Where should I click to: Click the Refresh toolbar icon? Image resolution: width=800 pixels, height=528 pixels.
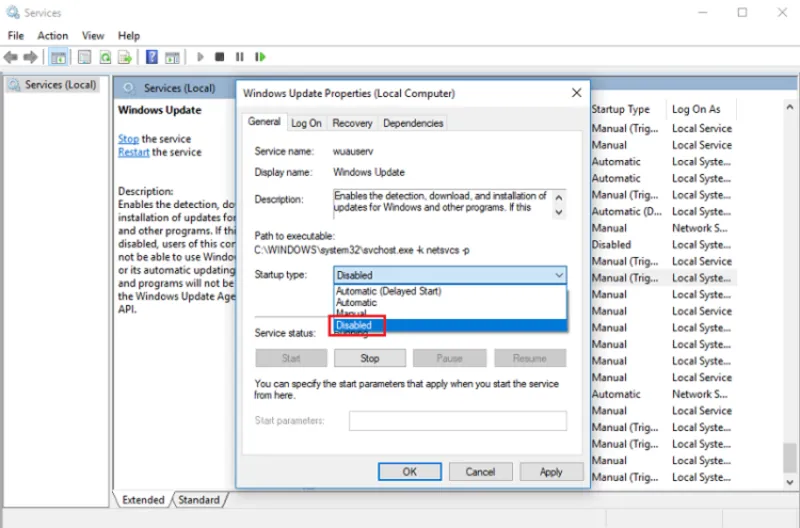point(105,57)
